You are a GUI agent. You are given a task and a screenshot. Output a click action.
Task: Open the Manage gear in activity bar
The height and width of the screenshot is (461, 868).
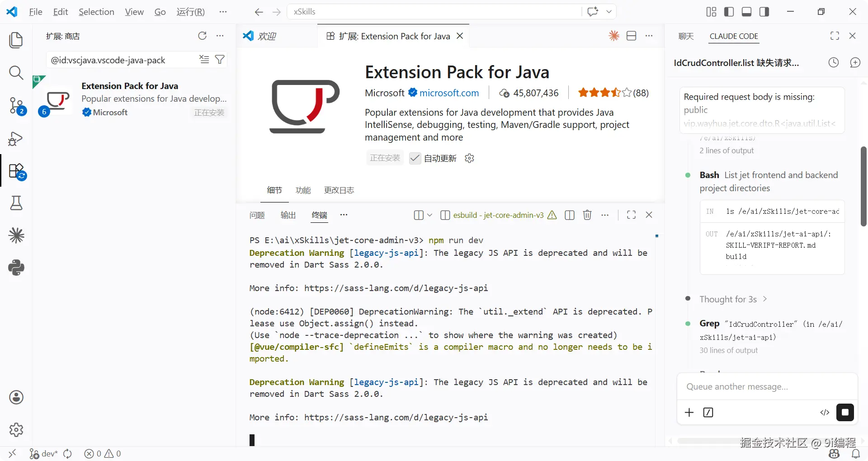(16, 430)
